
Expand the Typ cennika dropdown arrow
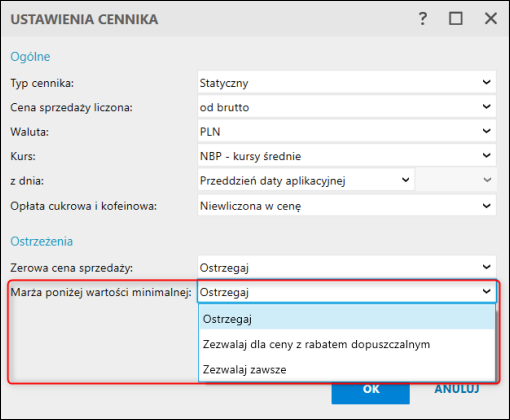point(487,82)
